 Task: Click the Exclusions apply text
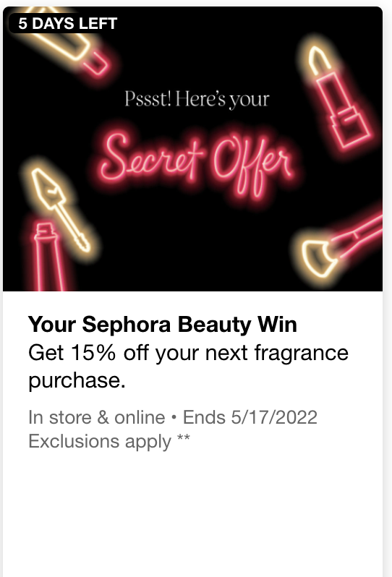click(100, 441)
